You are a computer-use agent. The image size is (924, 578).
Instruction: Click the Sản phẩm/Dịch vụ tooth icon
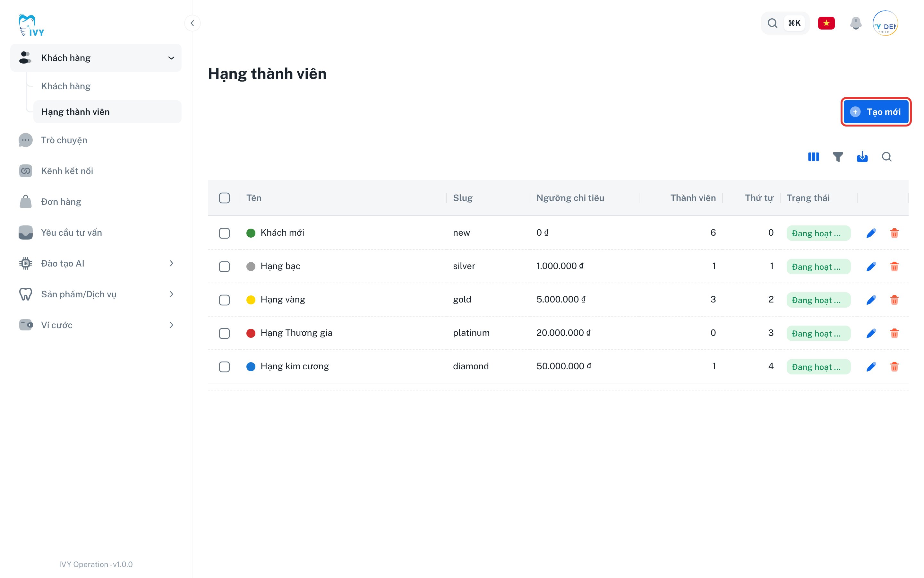tap(26, 294)
